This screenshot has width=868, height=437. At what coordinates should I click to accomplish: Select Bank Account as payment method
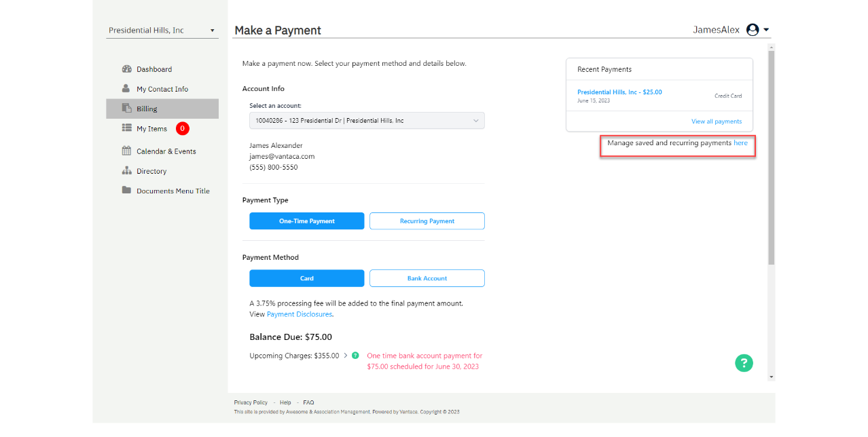pos(427,278)
